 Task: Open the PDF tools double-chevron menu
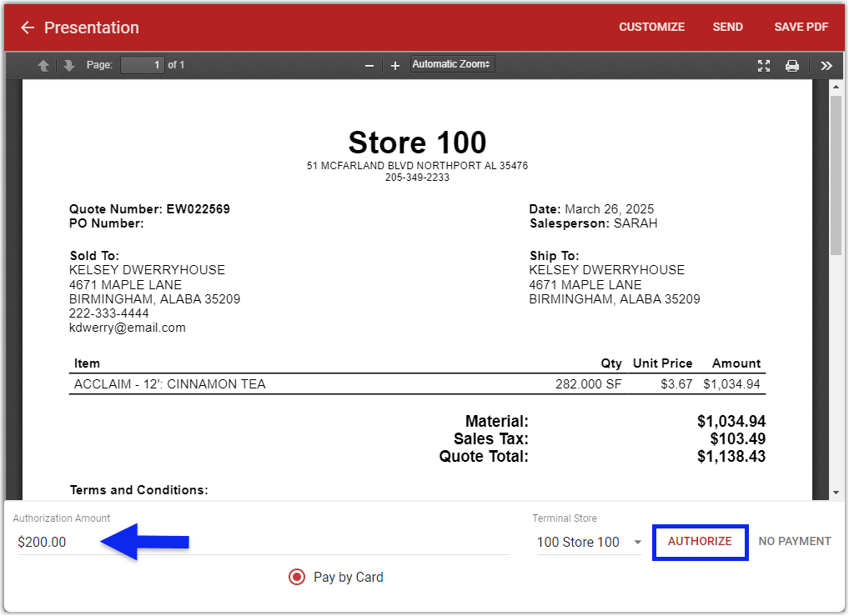(x=826, y=66)
